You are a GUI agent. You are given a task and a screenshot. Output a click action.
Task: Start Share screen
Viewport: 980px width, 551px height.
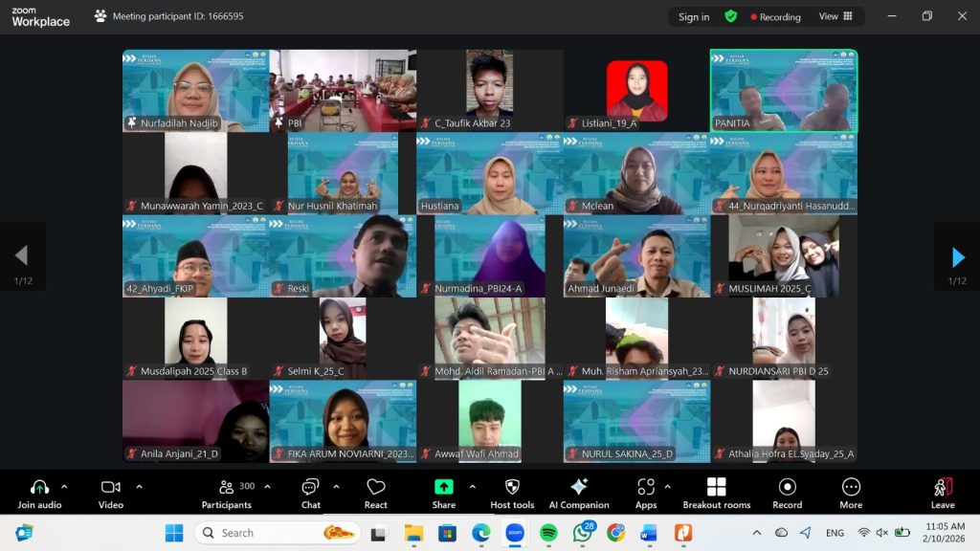click(444, 493)
